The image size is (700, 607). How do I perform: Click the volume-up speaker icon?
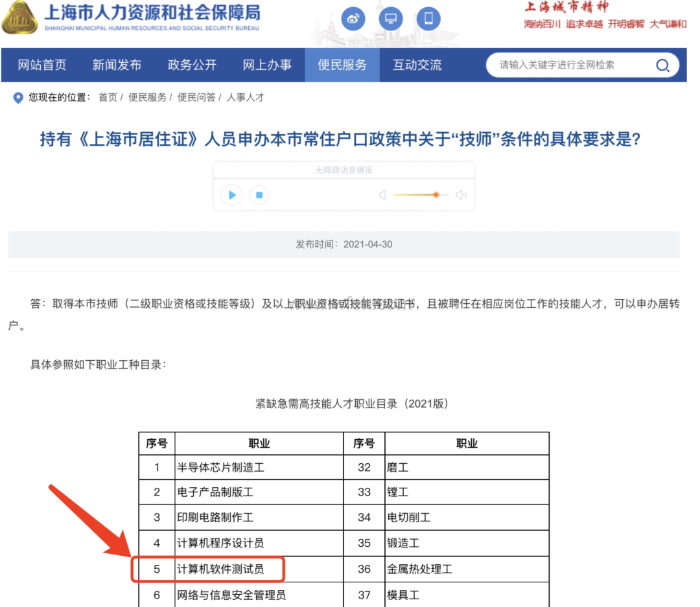click(x=461, y=195)
